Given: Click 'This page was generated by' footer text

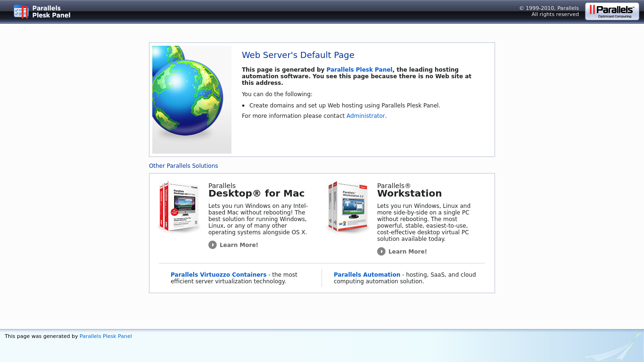Looking at the screenshot, I should coord(41,336).
